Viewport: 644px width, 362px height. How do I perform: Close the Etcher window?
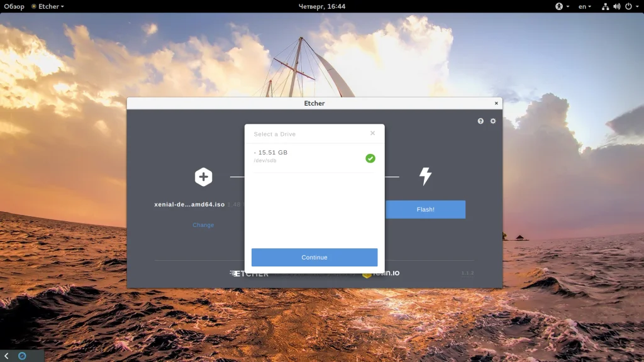[496, 103]
